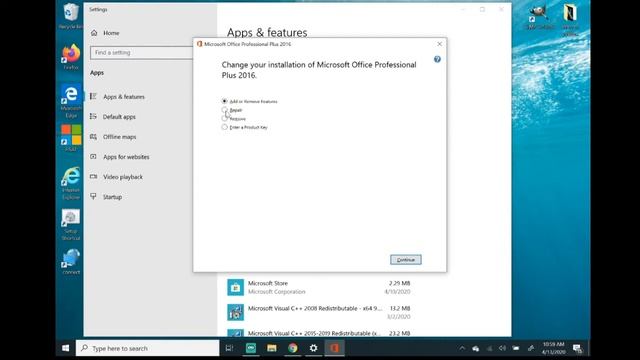Open Google Chrome from the taskbar
The image size is (640, 360).
pos(293,348)
